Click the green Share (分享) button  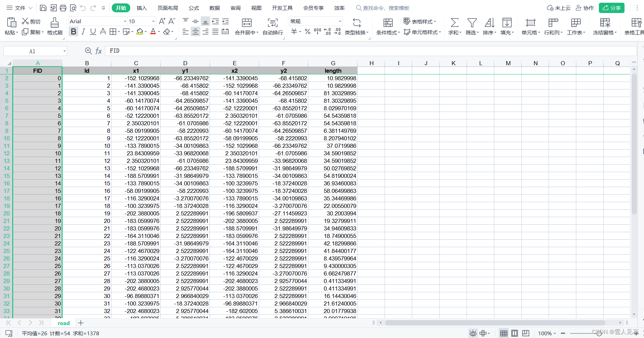click(x=612, y=8)
